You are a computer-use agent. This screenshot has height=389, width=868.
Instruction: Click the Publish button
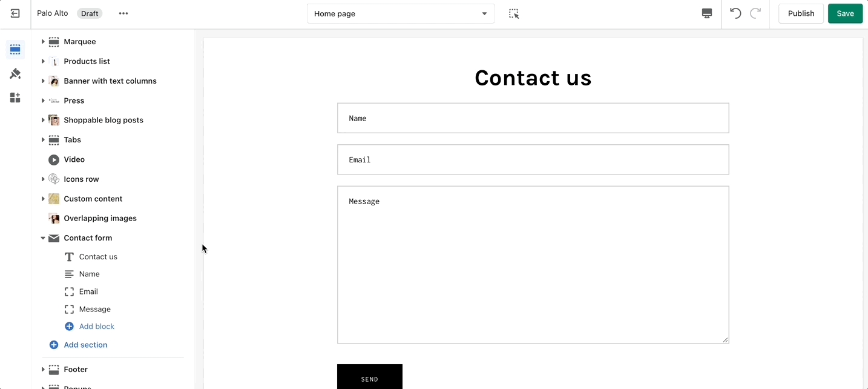coord(801,13)
